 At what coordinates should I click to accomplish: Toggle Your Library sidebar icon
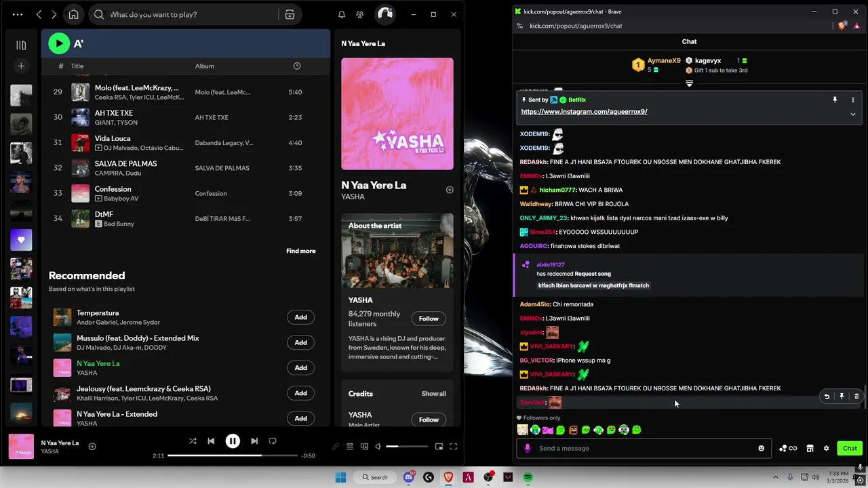click(x=21, y=45)
